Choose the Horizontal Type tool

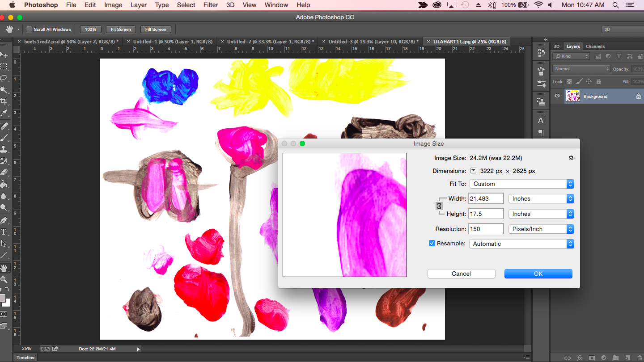4,232
